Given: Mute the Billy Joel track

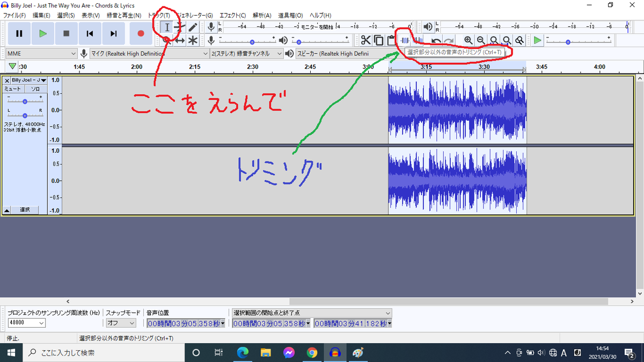Looking at the screenshot, I should 12,88.
